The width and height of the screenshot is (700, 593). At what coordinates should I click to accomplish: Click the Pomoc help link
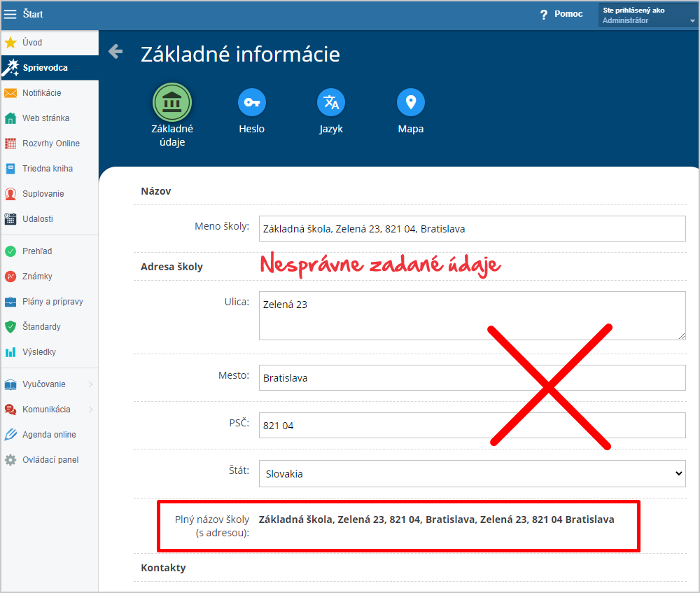pyautogui.click(x=568, y=14)
